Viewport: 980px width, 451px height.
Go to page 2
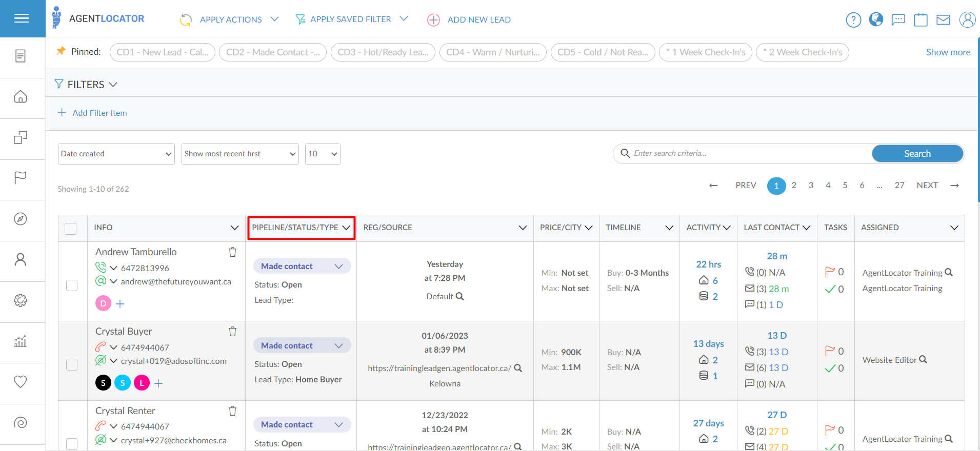(794, 186)
